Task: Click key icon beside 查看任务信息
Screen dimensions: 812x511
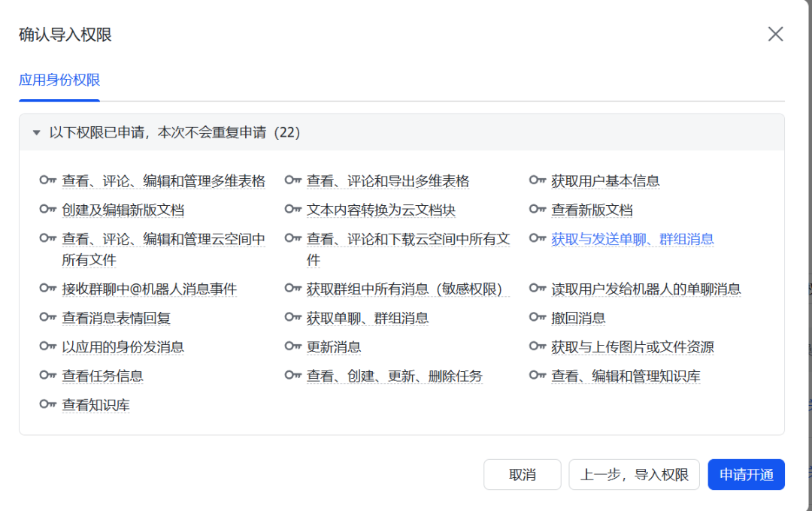Action: point(47,375)
